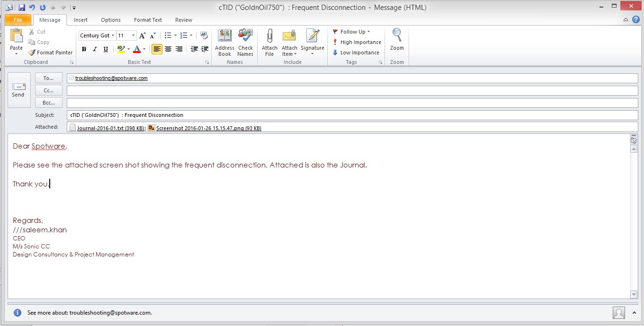The width and height of the screenshot is (644, 326).
Task: Toggle Underline formatting
Action: coord(106,49)
